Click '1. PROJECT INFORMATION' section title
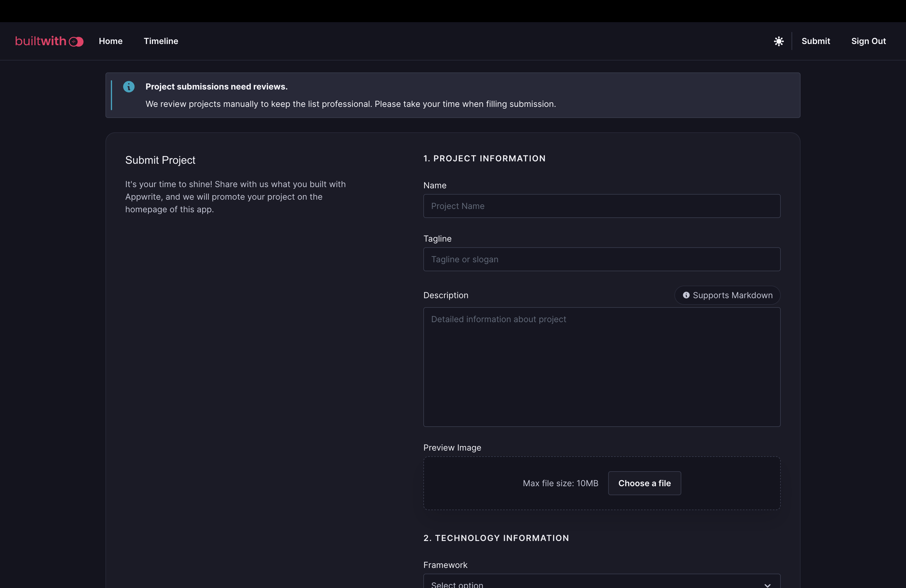The image size is (906, 588). pyautogui.click(x=484, y=158)
